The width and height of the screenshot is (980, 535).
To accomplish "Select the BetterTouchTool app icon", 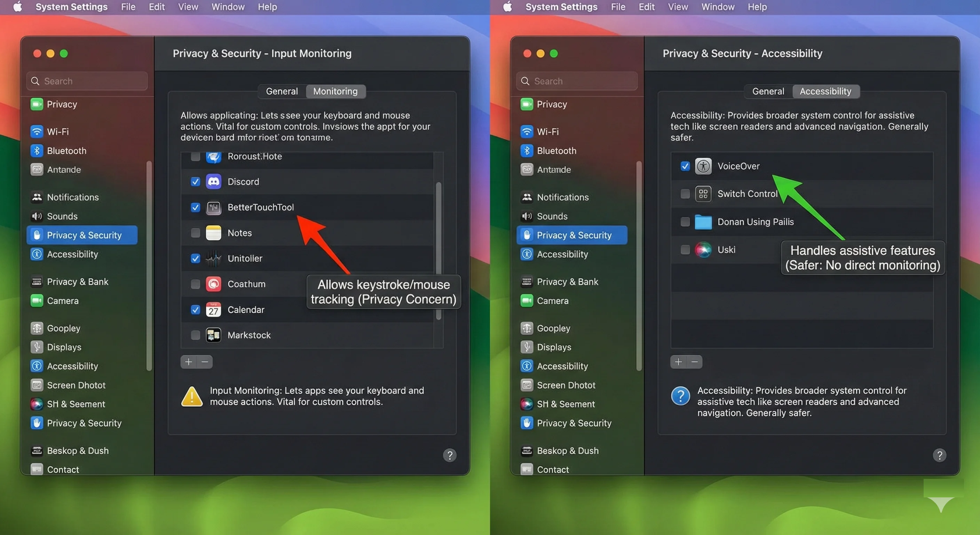I will (x=214, y=208).
